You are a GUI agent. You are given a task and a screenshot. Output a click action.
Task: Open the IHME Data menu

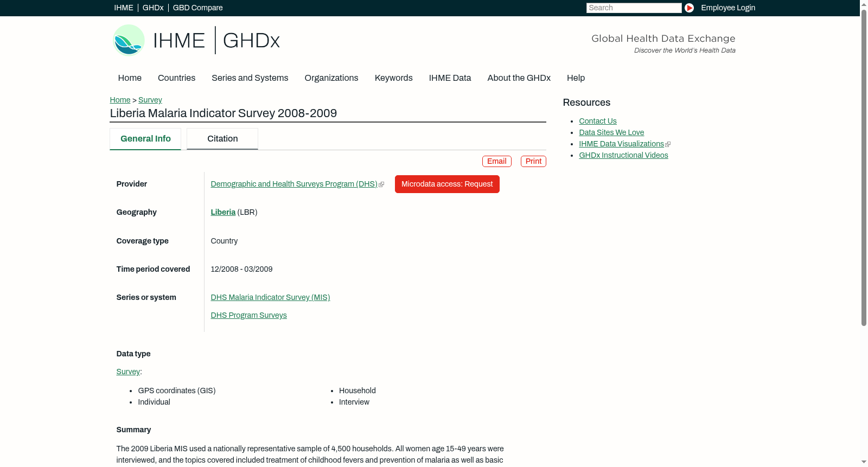click(450, 78)
